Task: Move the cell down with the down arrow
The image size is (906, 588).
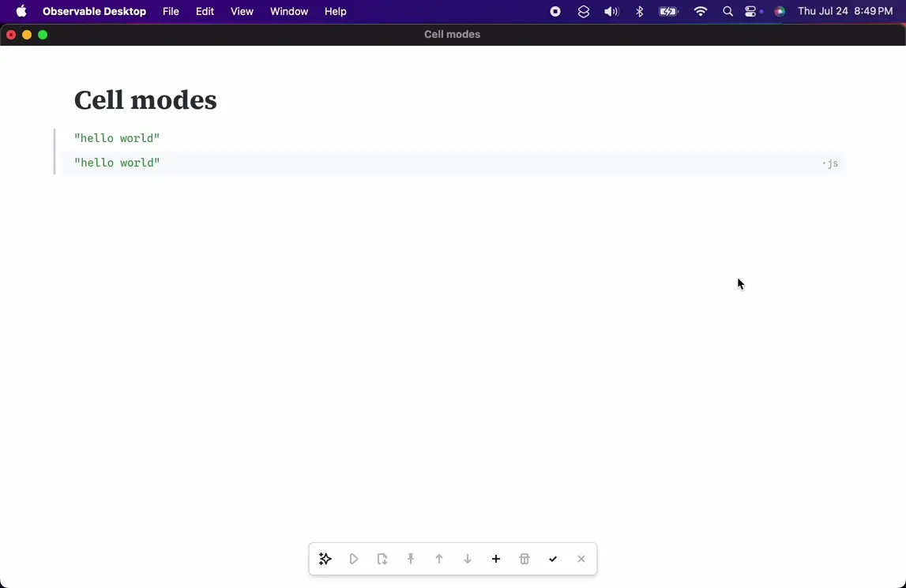Action: click(468, 559)
